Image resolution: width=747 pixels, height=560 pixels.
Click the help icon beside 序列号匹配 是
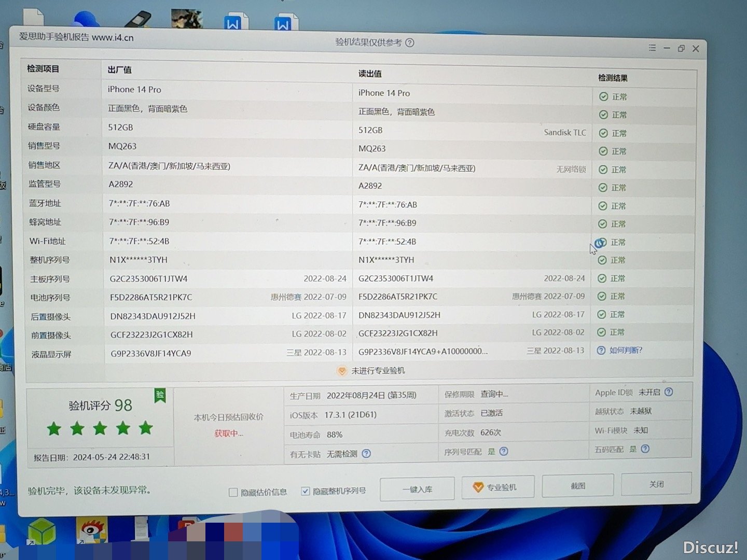point(504,452)
